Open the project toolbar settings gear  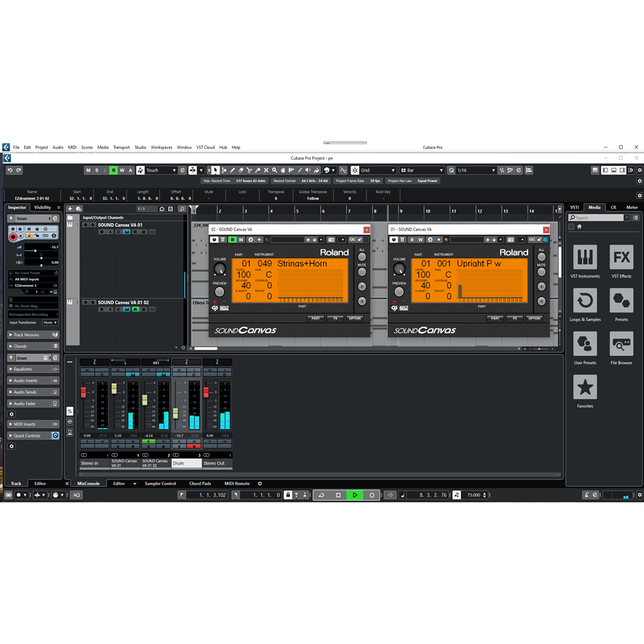coord(639,170)
